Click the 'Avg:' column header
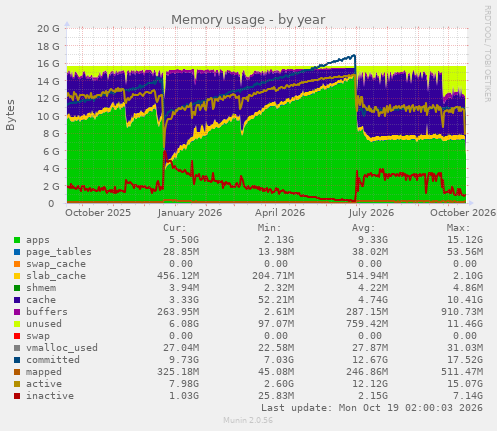This screenshot has width=497, height=431. click(364, 228)
